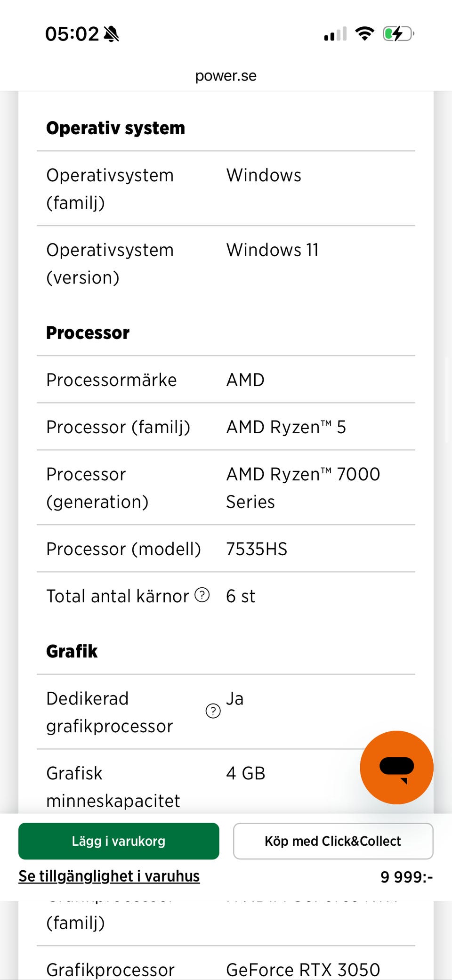Tap the cellular signal bars
This screenshot has width=452, height=980.
click(335, 34)
